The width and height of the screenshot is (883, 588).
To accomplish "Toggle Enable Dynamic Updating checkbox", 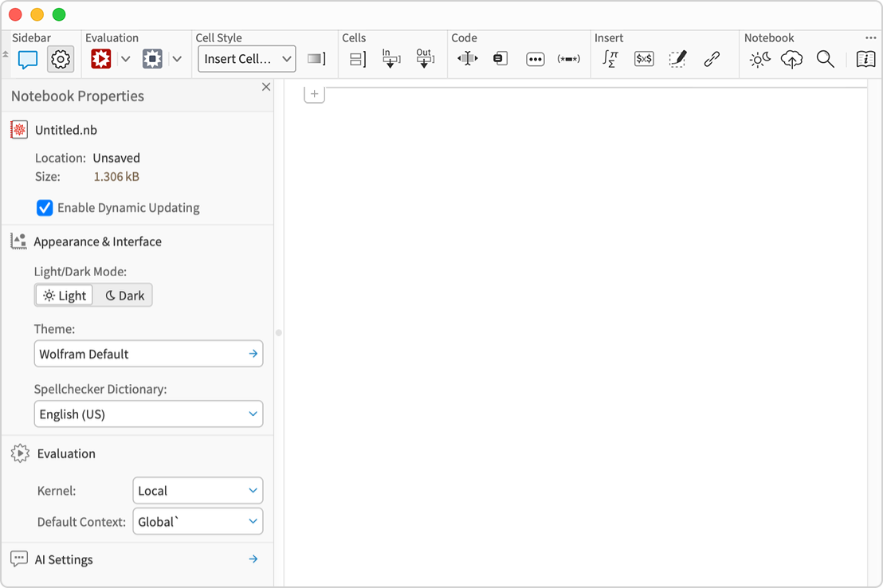I will click(45, 208).
